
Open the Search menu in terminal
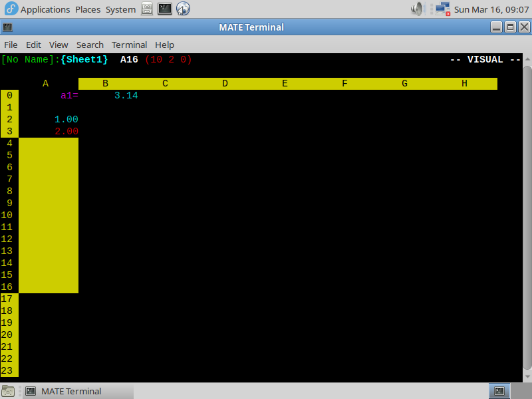(90, 45)
